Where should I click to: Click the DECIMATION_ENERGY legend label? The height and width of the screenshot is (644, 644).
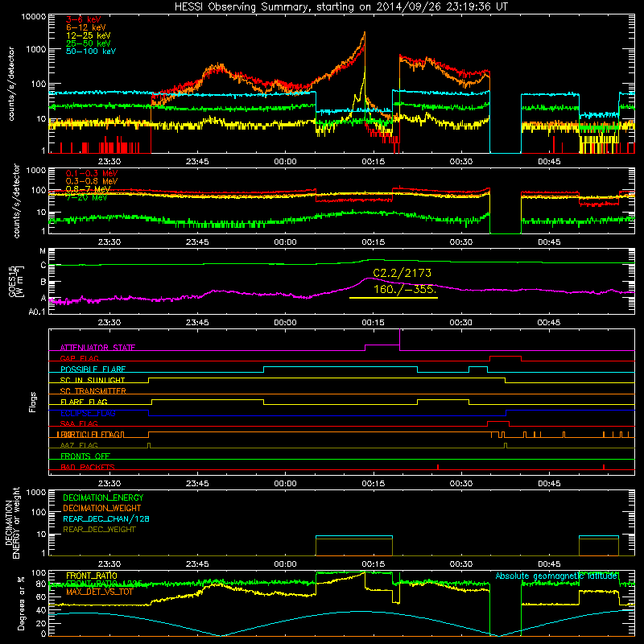[x=103, y=497]
